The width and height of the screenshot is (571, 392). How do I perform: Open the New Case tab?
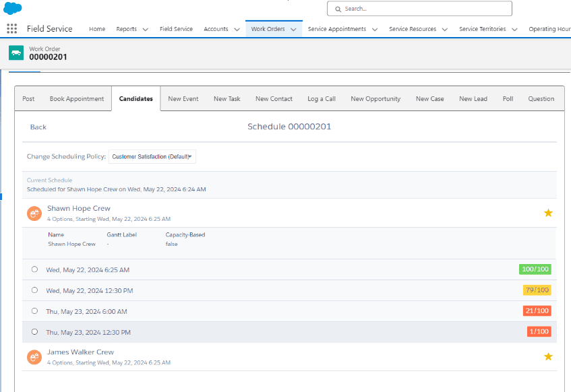[x=429, y=99]
